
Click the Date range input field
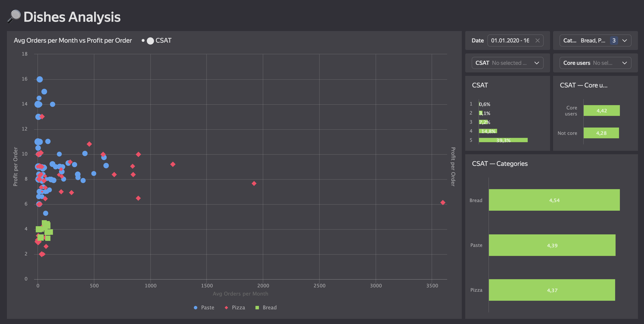coord(510,40)
